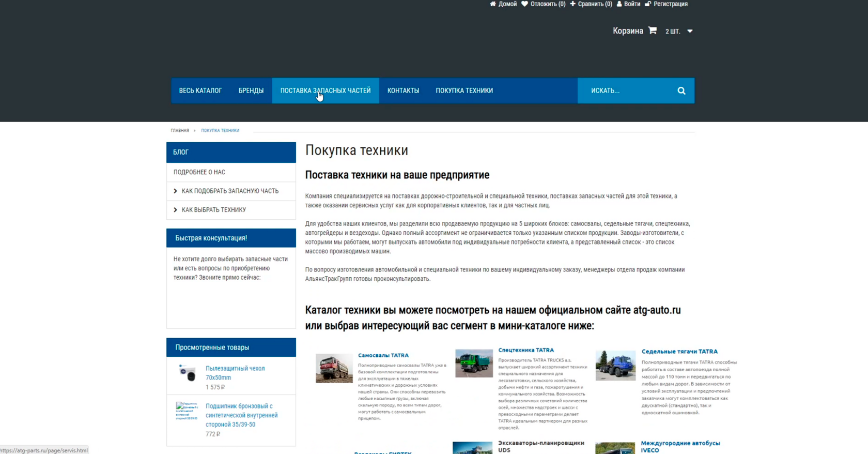Open the Пылезащитный чехол 70x50mm product link
The image size is (868, 454).
[235, 373]
